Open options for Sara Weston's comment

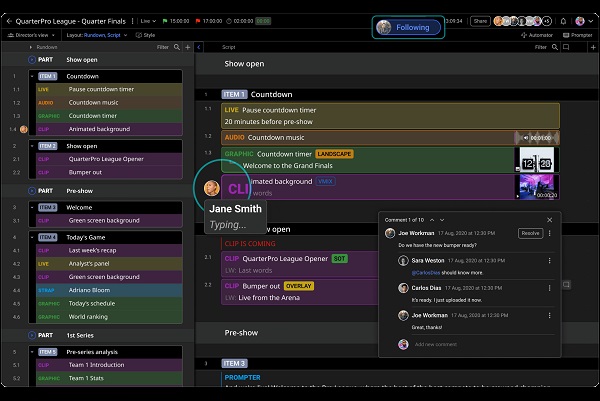[549, 261]
